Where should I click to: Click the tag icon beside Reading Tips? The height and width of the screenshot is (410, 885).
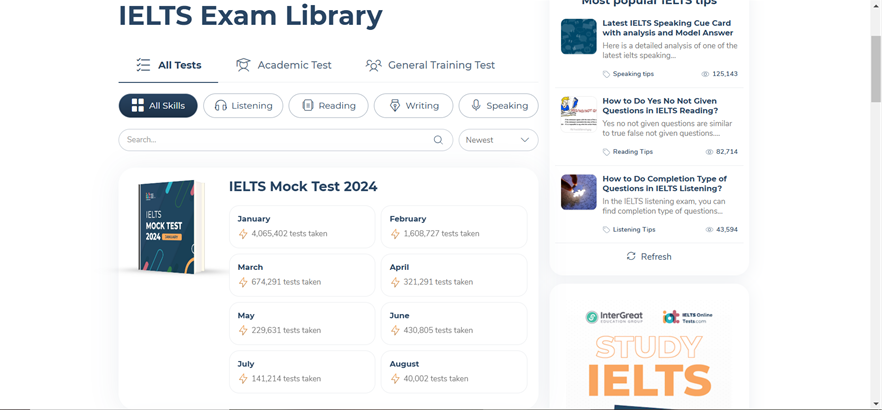(x=606, y=152)
